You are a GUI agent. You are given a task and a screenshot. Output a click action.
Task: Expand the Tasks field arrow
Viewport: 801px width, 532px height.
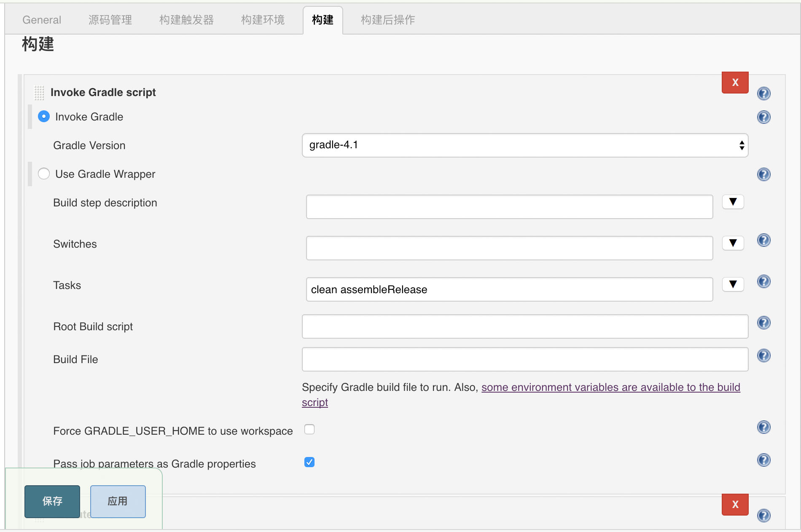pos(733,285)
